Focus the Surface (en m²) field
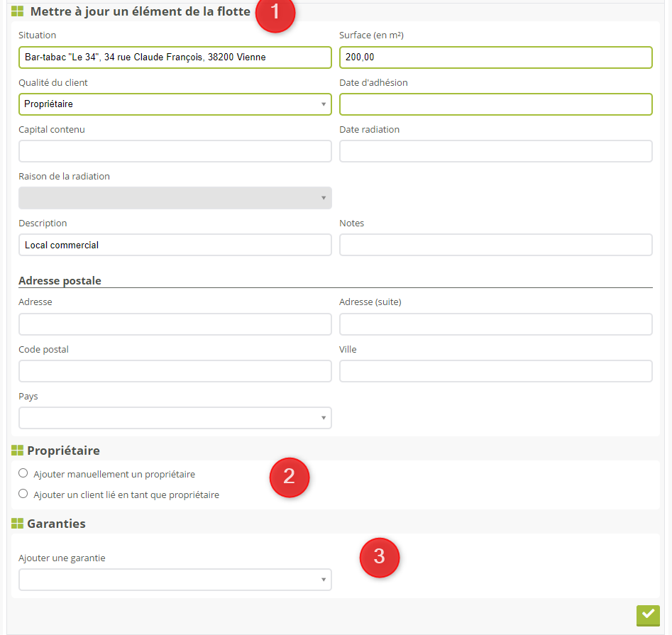Viewport: 672px width, 635px height. click(x=495, y=57)
